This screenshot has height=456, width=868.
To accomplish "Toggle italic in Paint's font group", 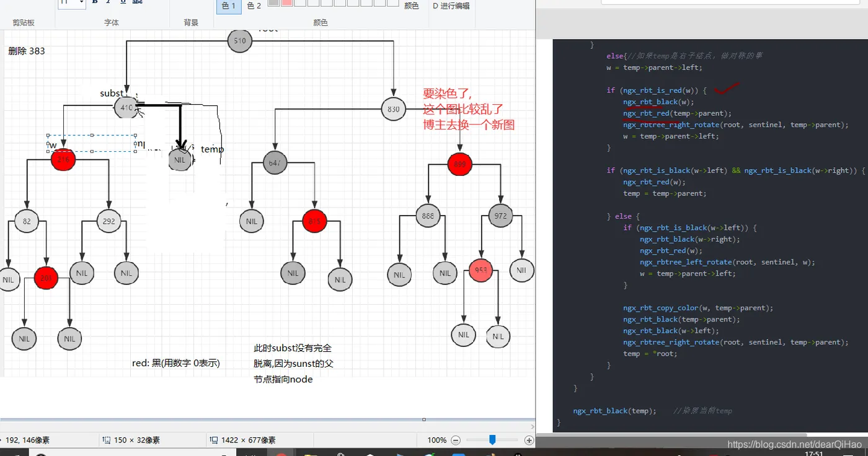I will point(108,2).
